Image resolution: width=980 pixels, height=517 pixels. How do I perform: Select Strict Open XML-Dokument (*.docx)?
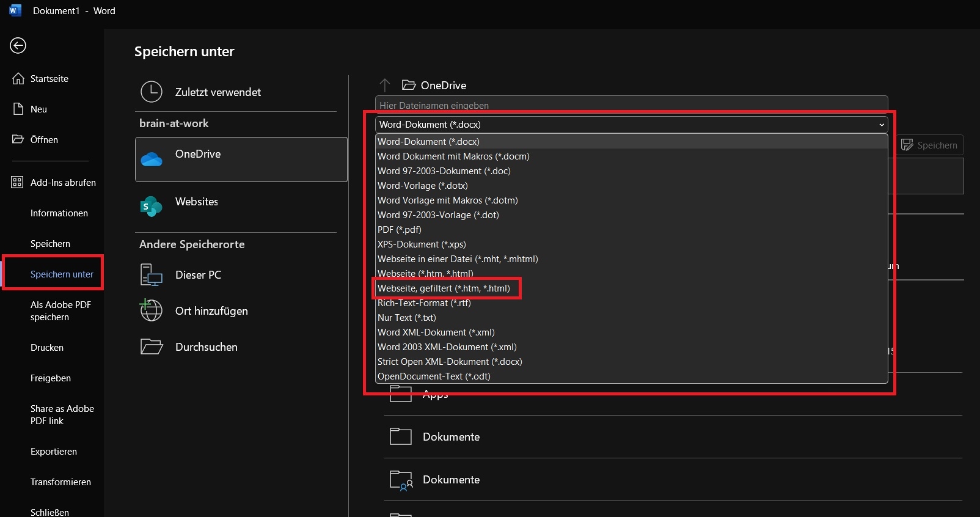(x=631, y=361)
